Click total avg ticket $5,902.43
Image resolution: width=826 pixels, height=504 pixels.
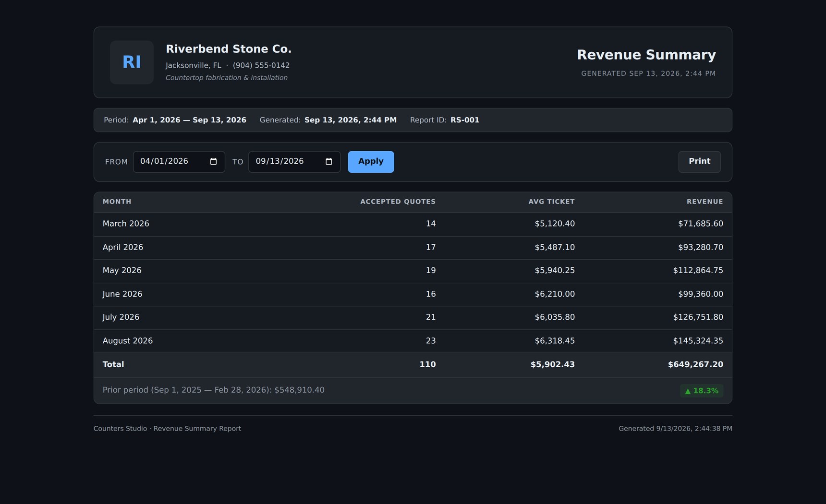pyautogui.click(x=552, y=364)
